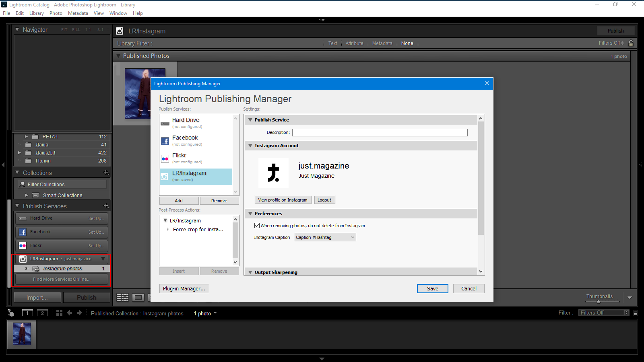Image resolution: width=644 pixels, height=362 pixels.
Task: Open the Filters Off preset dropdown in Library Filter
Action: (x=611, y=43)
